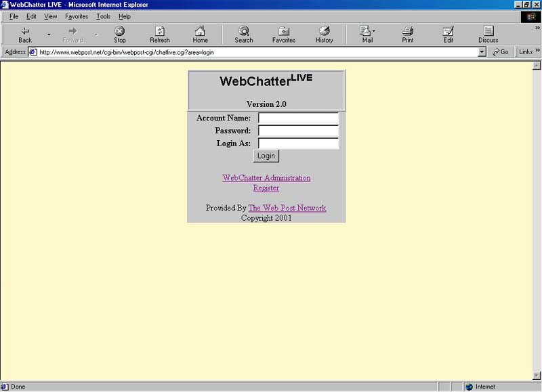Open the Register link
This screenshot has width=542, height=392.
[x=266, y=188]
